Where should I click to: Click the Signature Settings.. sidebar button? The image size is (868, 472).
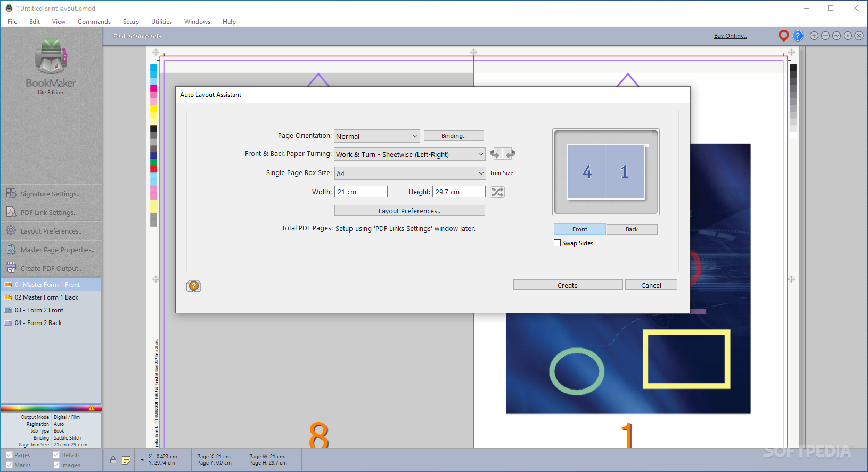click(51, 194)
